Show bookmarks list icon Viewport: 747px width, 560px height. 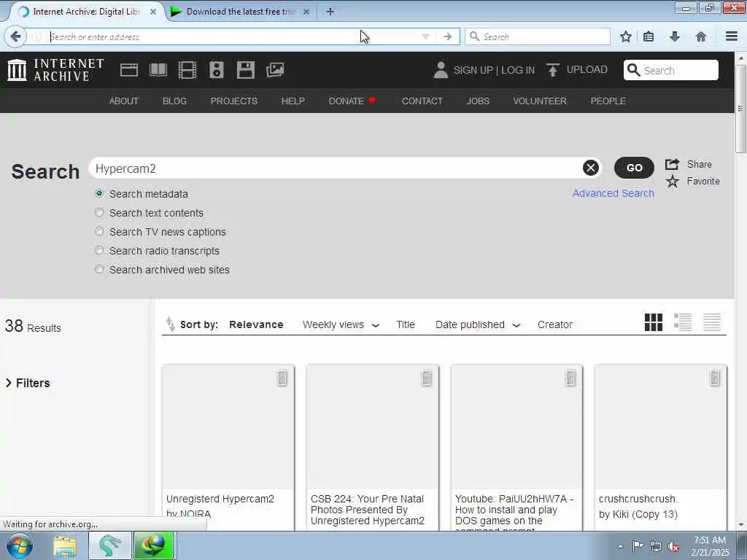point(649,36)
